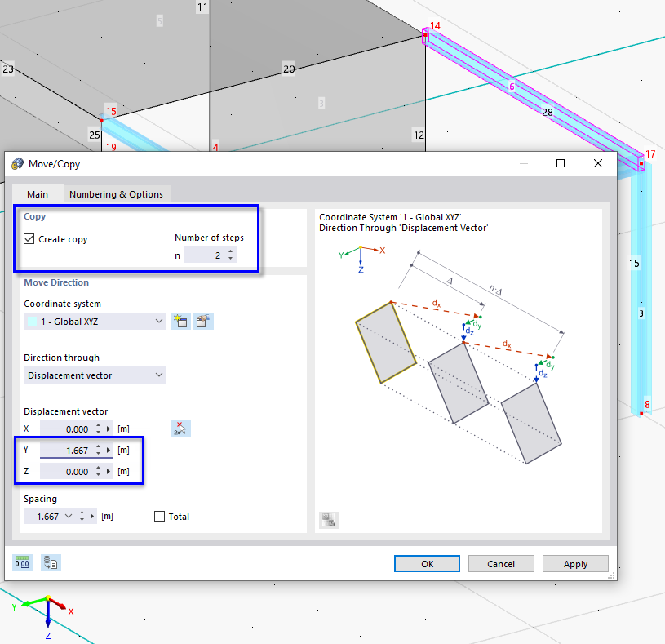Toggle the Create copy checkbox
This screenshot has width=665, height=644.
pos(29,239)
